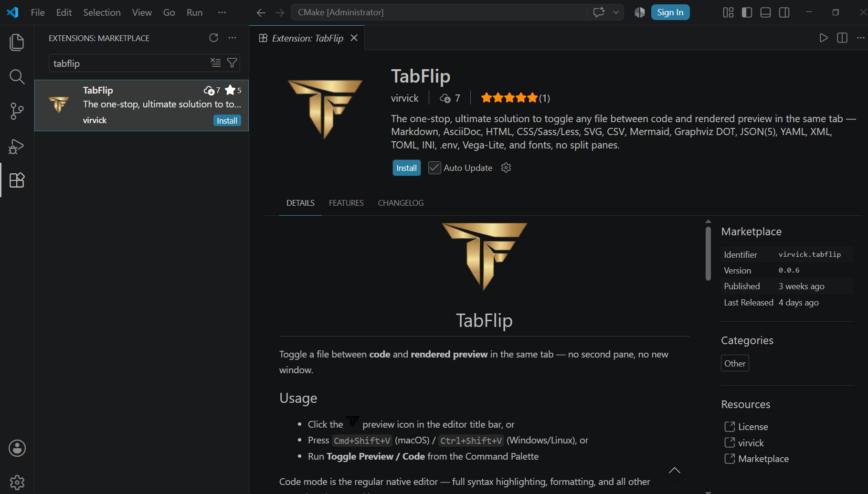Toggle the secondary side bar
868x494 pixels.
point(784,12)
